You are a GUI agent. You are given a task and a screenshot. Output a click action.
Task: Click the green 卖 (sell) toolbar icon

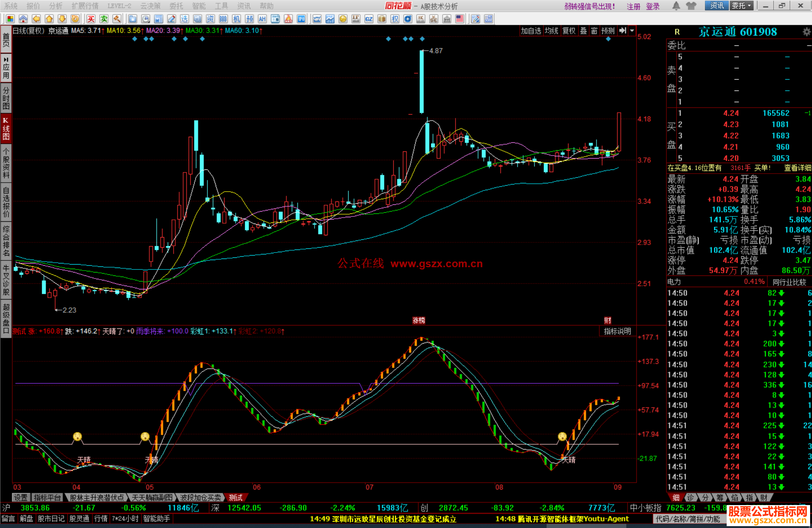[x=104, y=19]
